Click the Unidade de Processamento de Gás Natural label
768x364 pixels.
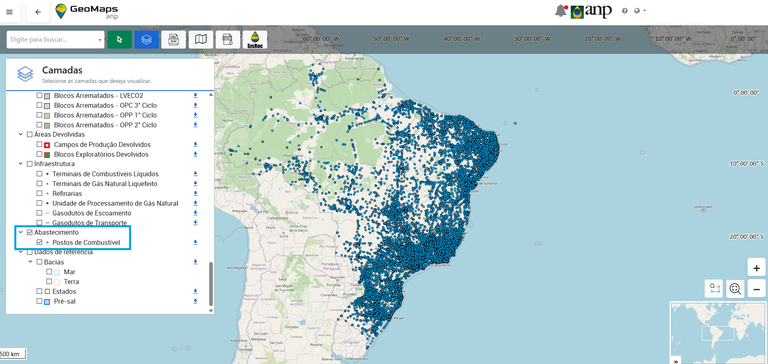click(115, 203)
